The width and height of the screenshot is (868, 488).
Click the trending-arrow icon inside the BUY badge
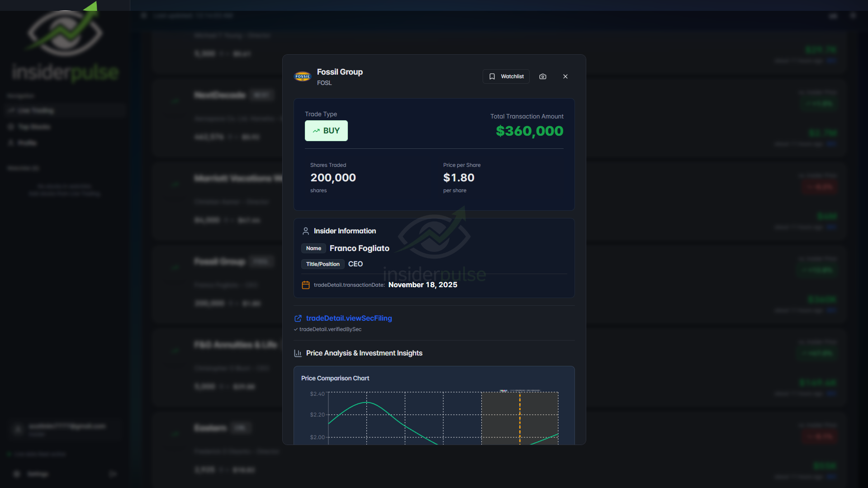point(317,130)
